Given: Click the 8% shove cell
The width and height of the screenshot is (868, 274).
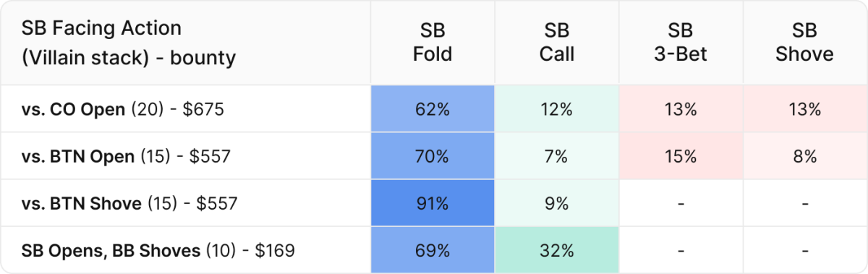Looking at the screenshot, I should point(804,156).
